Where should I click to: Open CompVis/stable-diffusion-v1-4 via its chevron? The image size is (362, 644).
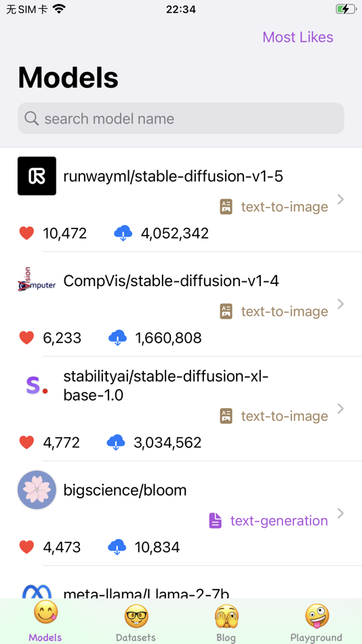coord(340,304)
